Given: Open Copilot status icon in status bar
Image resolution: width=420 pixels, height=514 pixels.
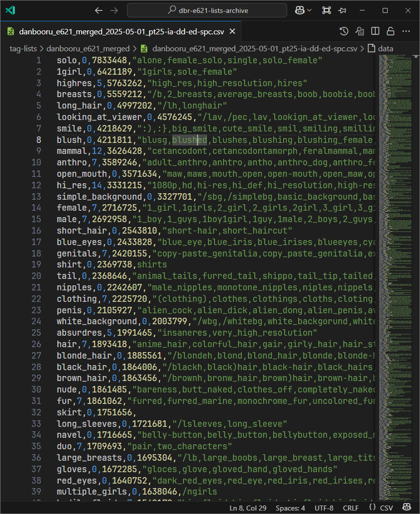Looking at the screenshot, I should pyautogui.click(x=407, y=508).
